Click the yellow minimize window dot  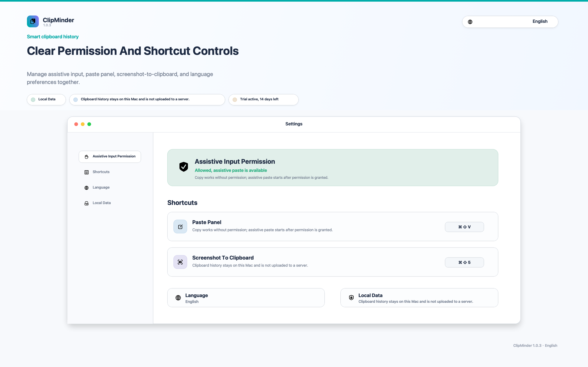tap(83, 124)
